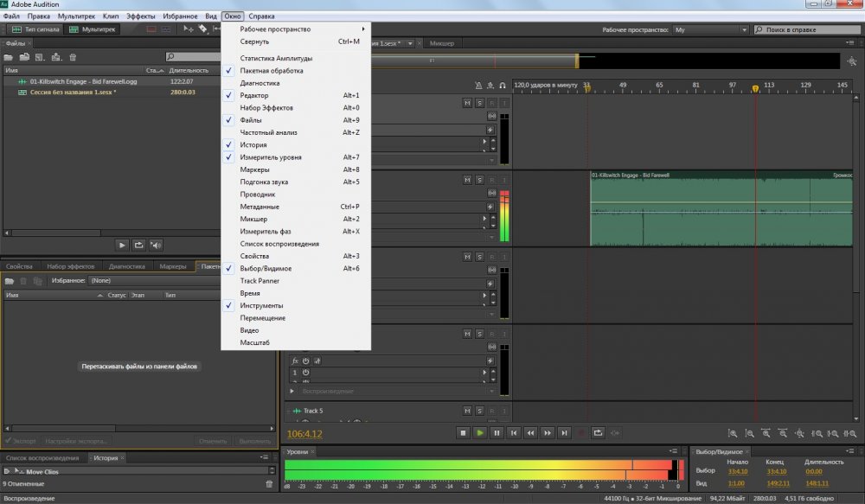Toggle loop preview in Файлы panel

[x=139, y=245]
